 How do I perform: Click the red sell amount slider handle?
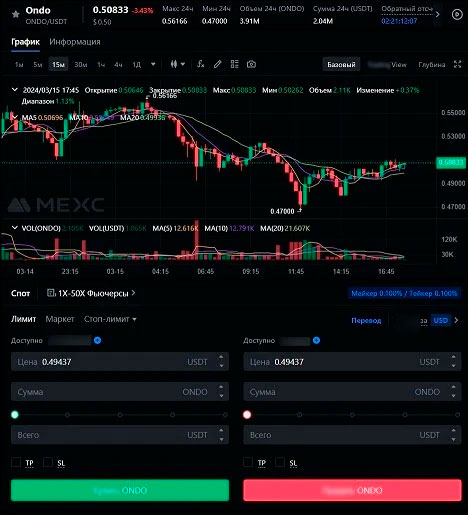pos(247,415)
